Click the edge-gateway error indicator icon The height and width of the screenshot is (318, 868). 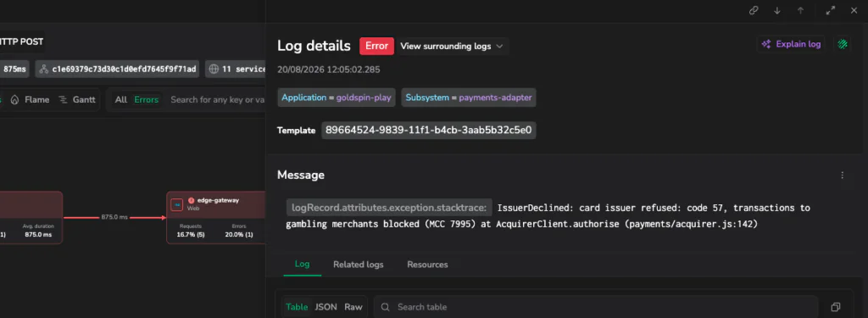pyautogui.click(x=191, y=200)
